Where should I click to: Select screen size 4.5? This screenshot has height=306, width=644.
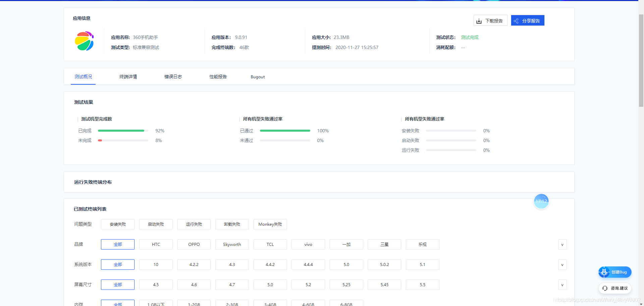pos(156,285)
